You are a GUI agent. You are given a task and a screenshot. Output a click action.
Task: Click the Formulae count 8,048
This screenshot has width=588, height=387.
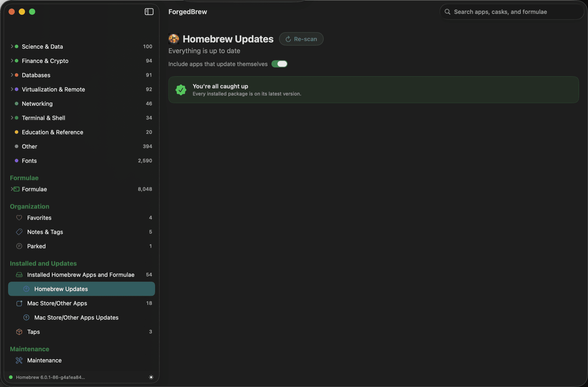[145, 189]
